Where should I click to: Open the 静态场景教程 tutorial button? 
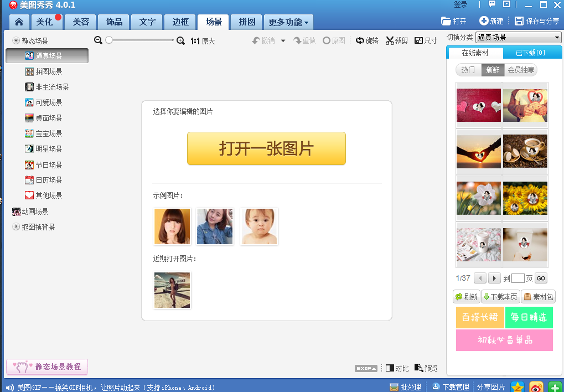pos(47,367)
